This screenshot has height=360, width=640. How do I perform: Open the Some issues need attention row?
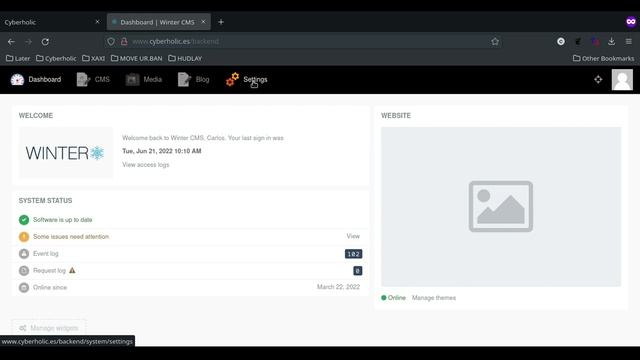click(190, 237)
